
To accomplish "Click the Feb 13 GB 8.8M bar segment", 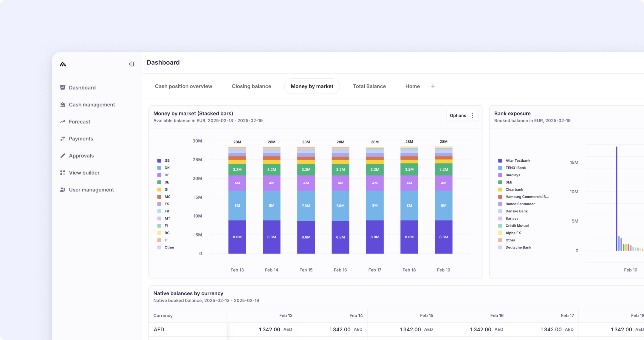I will pos(237,237).
